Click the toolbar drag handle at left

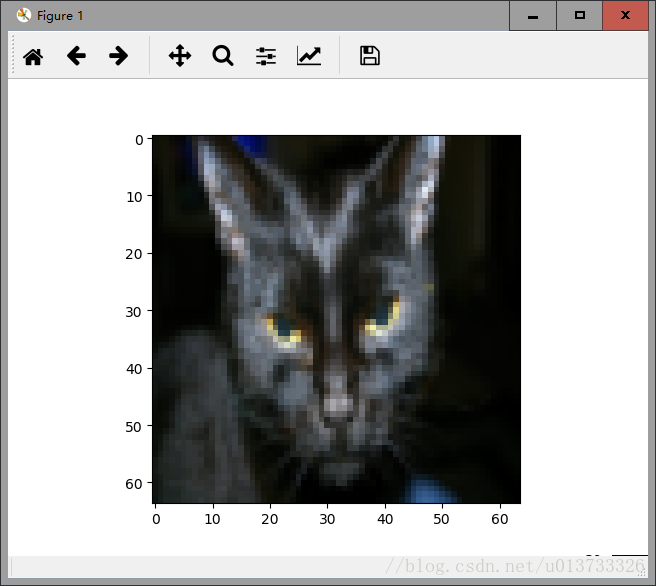coord(13,55)
